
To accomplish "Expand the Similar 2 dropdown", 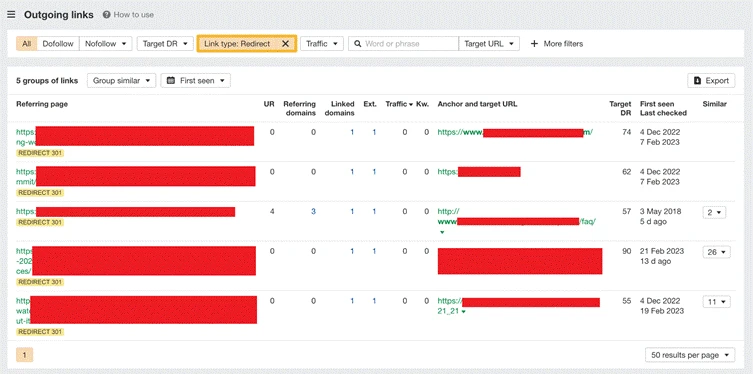I will point(714,212).
